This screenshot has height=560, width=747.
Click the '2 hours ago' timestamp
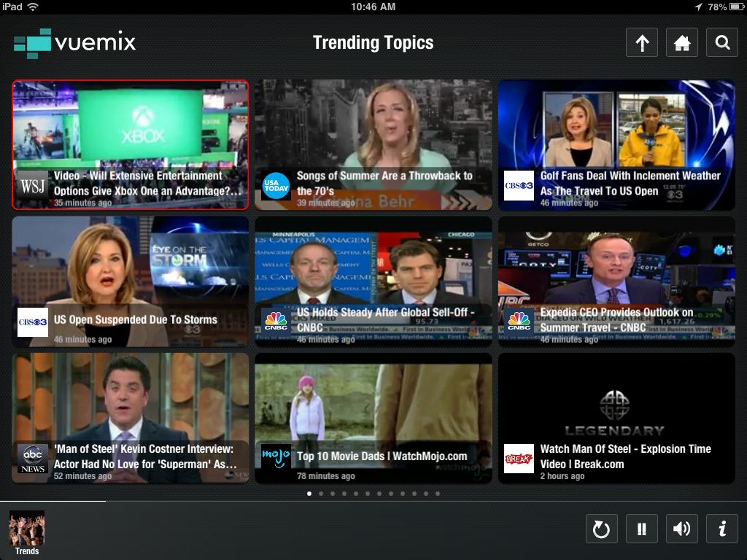pyautogui.click(x=562, y=475)
